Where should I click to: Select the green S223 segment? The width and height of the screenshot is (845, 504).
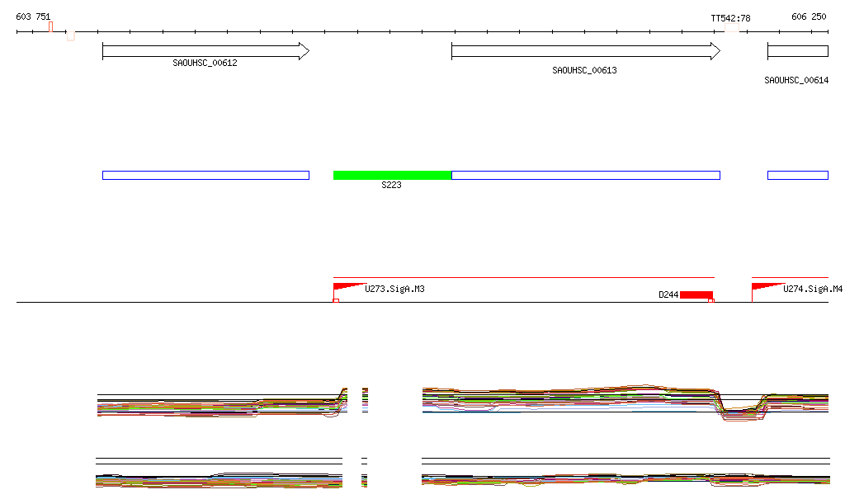392,175
